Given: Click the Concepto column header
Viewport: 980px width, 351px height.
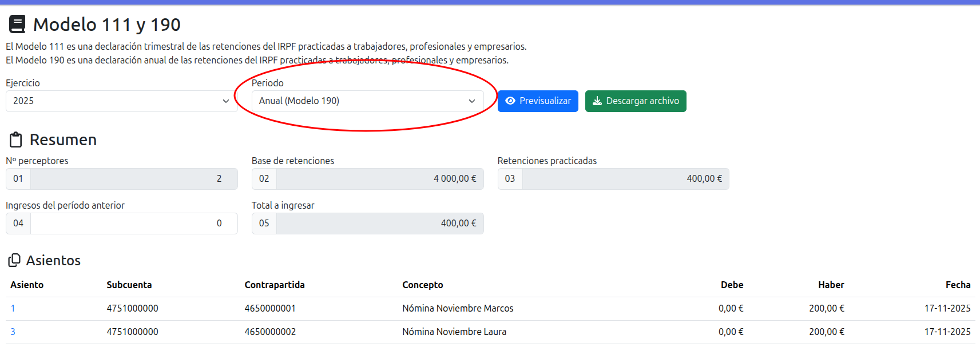Looking at the screenshot, I should pos(422,285).
